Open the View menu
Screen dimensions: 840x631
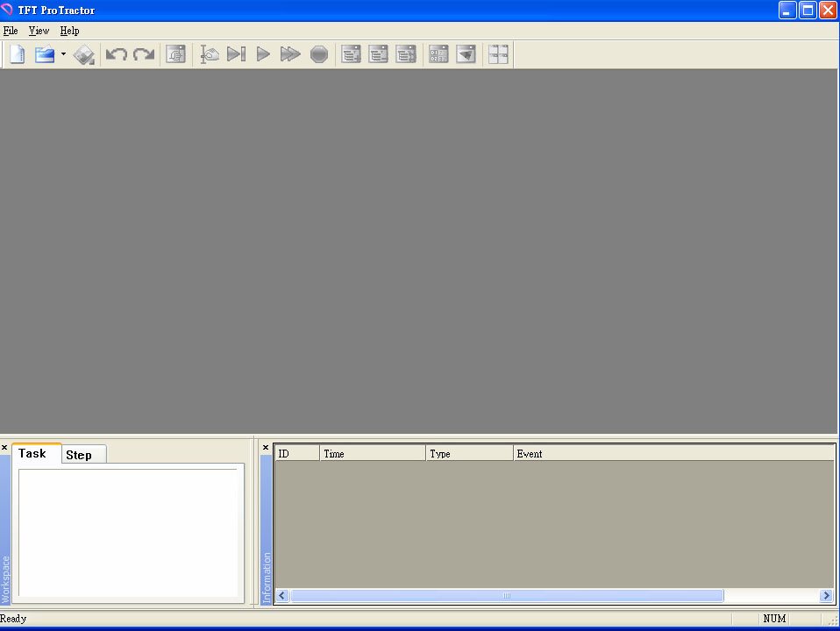[x=39, y=31]
